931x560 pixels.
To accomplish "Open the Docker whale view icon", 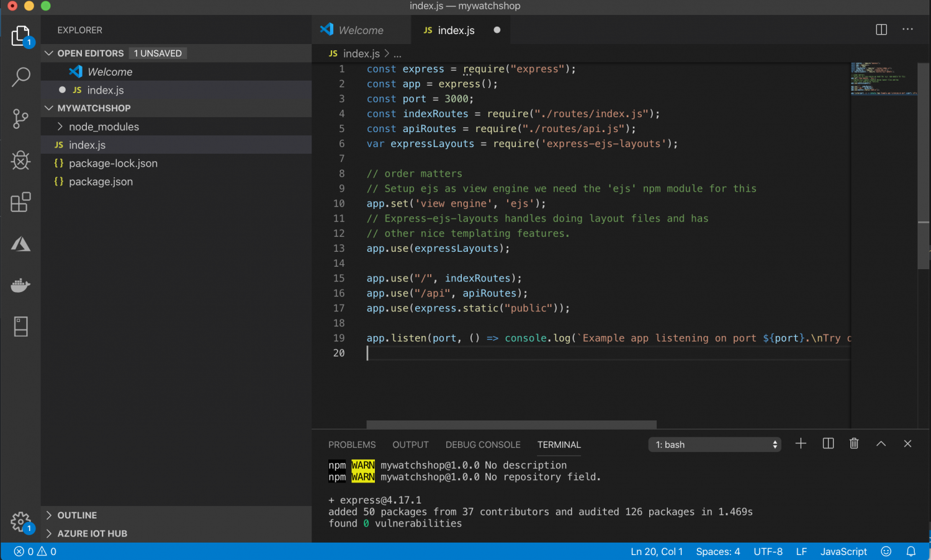I will 20,285.
